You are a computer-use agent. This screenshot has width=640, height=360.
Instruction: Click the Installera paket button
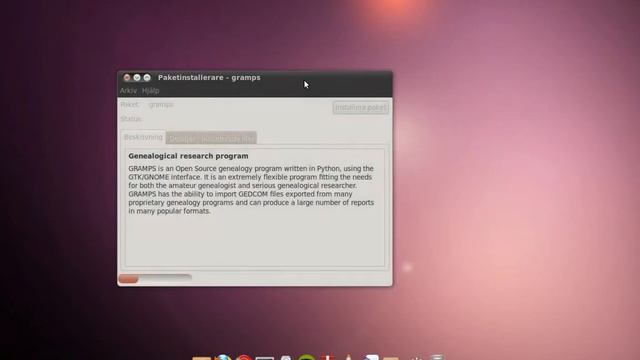(x=360, y=108)
